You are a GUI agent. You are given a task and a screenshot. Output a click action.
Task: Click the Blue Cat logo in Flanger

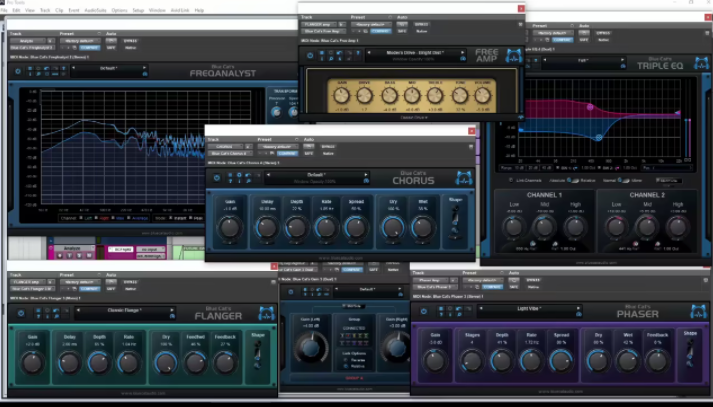[x=266, y=313]
